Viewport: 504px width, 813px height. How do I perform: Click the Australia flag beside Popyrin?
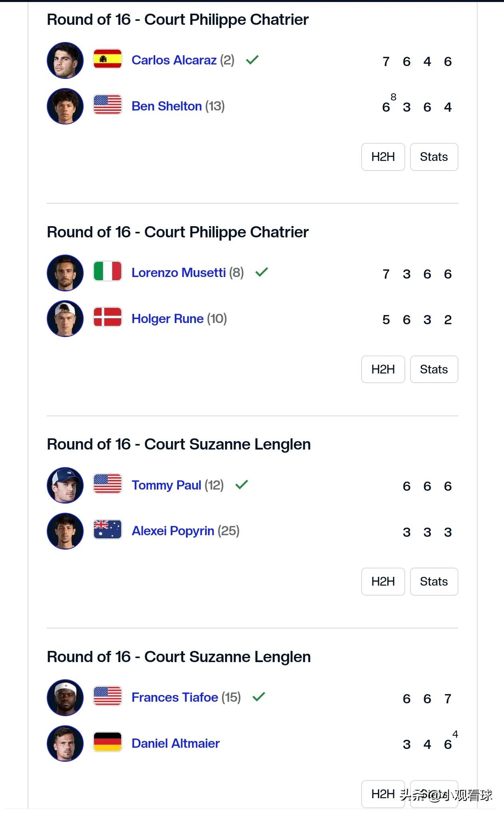point(108,530)
